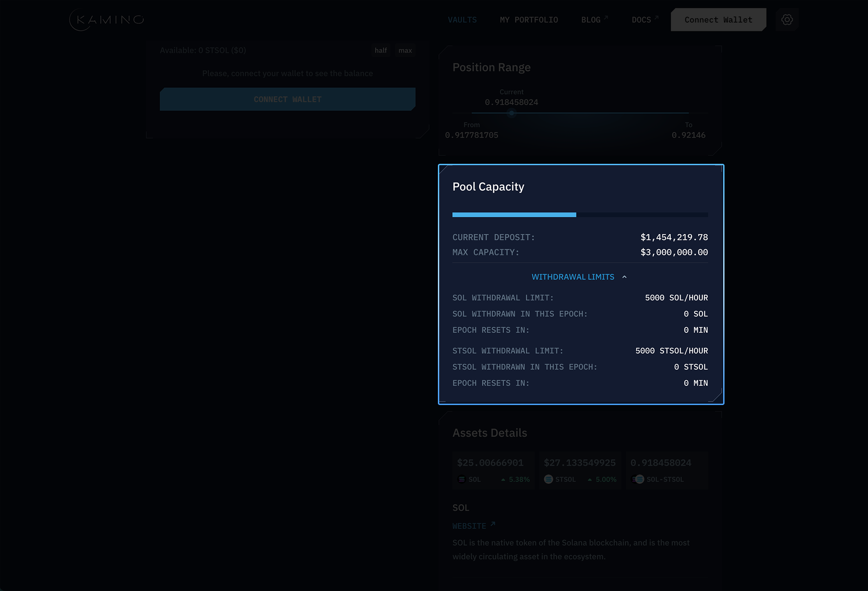Go to My Portfolio
The image size is (868, 591).
tap(529, 20)
